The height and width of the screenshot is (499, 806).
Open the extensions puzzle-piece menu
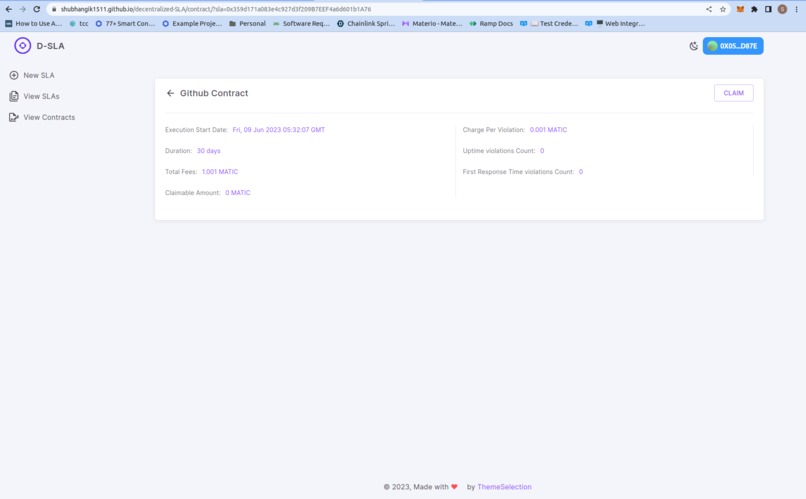click(754, 9)
